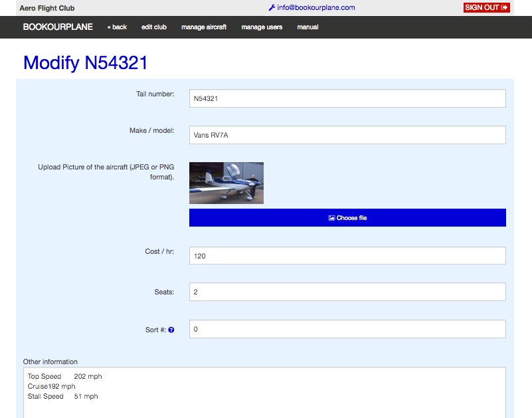Click the Cost / hr field showing 120

[x=347, y=256]
